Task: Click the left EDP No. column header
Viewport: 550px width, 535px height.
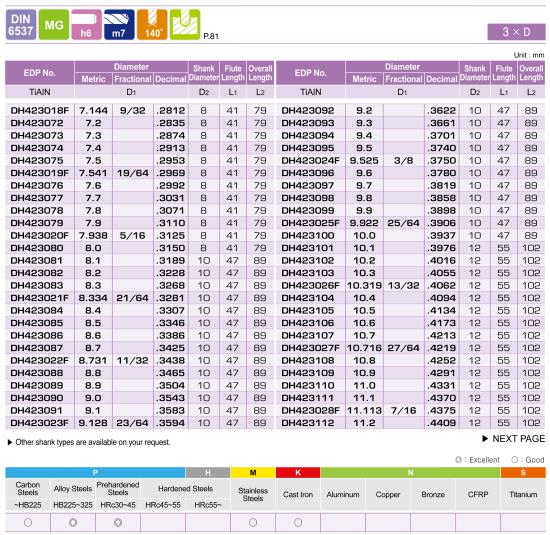Action: [x=40, y=73]
